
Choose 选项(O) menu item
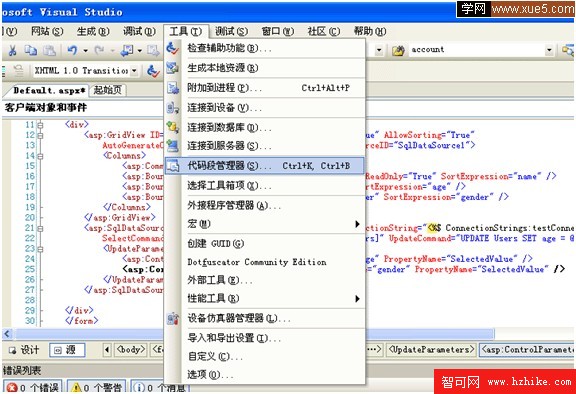(264, 375)
